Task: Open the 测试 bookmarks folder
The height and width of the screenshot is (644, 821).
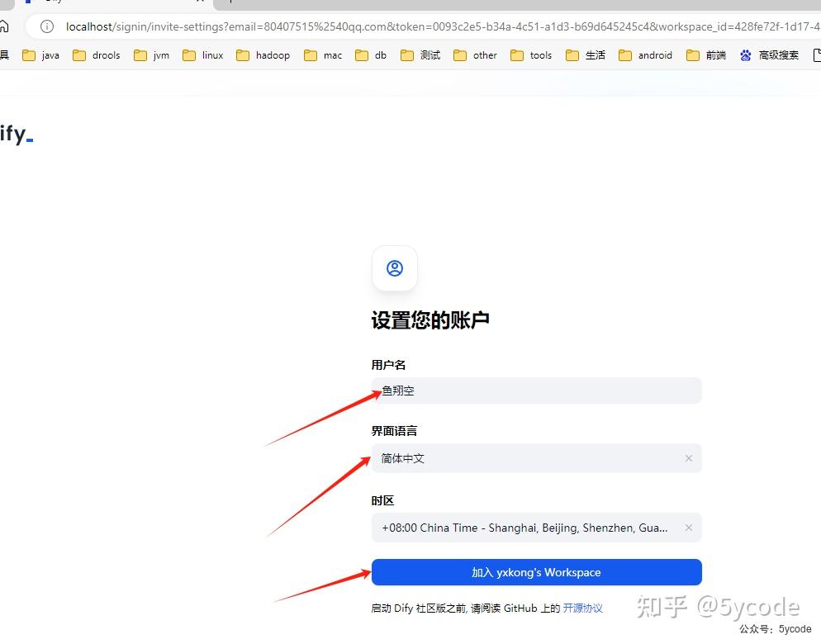Action: (420, 55)
